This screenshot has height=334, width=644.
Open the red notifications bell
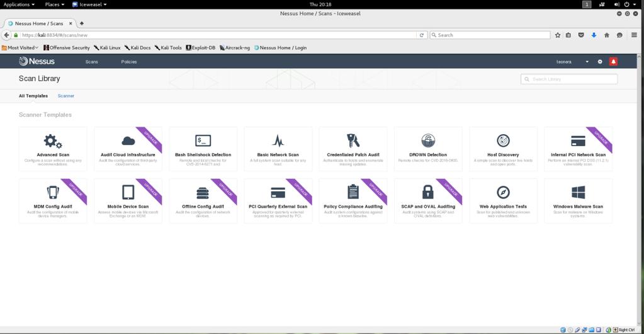click(613, 62)
